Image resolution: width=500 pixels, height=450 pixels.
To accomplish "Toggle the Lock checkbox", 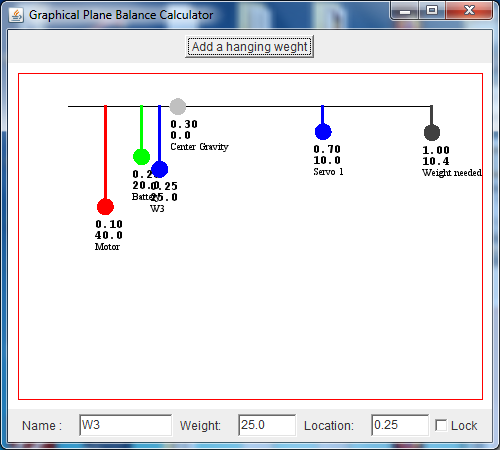I will click(441, 425).
